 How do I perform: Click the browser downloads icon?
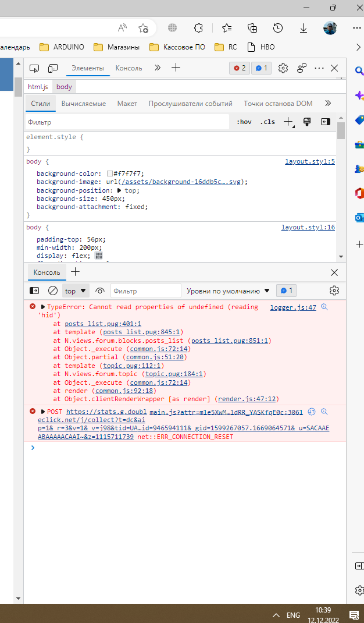pos(304,28)
